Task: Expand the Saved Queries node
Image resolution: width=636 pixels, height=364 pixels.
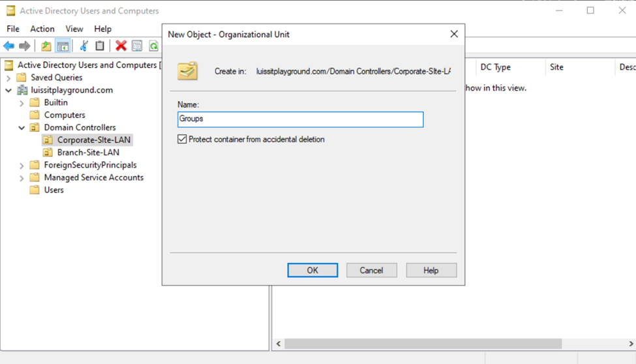Action: [8, 78]
